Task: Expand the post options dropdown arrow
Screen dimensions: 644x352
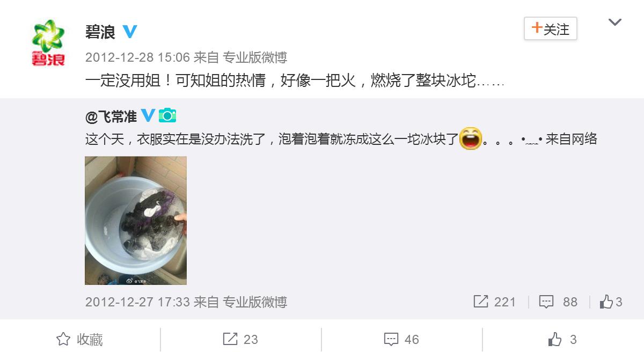Action: tap(614, 23)
